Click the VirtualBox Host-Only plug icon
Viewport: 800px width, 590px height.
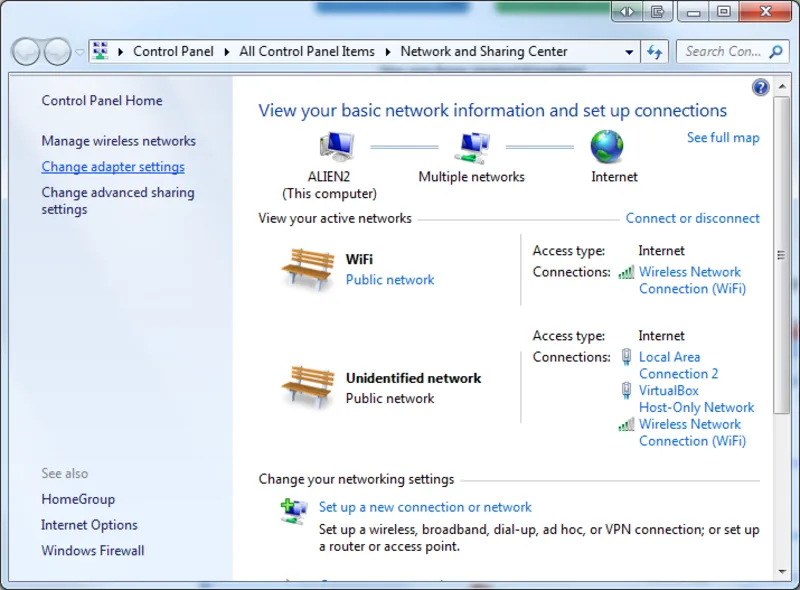tap(626, 390)
